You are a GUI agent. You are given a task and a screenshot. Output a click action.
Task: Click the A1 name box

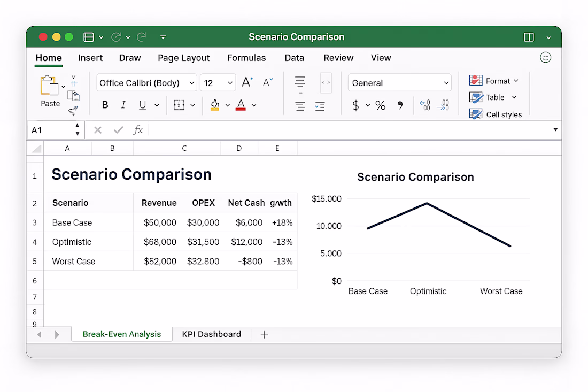pyautogui.click(x=55, y=130)
